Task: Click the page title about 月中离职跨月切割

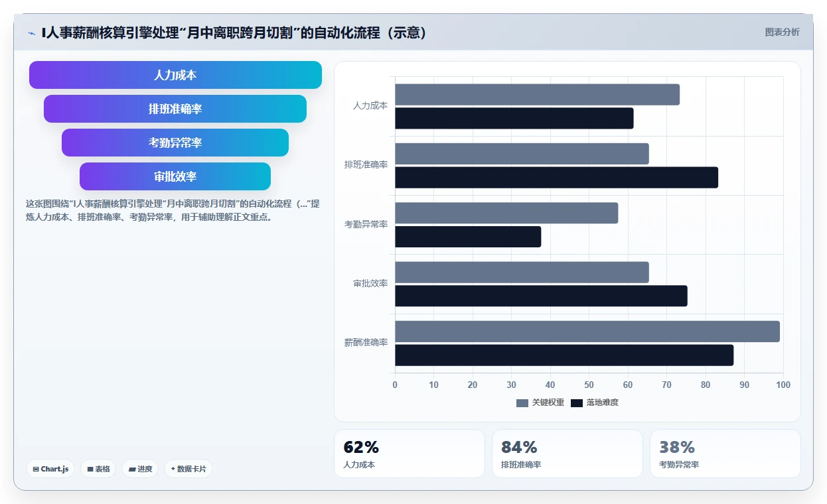Action: 234,32
